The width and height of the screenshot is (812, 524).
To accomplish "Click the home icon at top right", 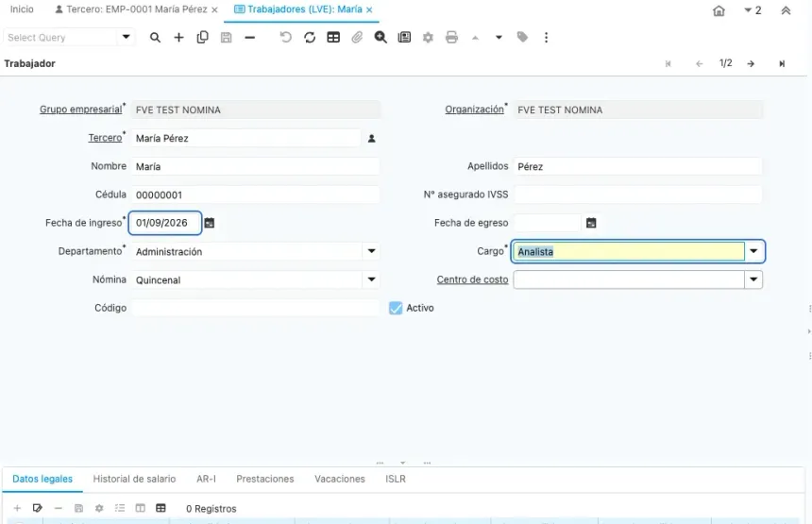I will (x=719, y=11).
